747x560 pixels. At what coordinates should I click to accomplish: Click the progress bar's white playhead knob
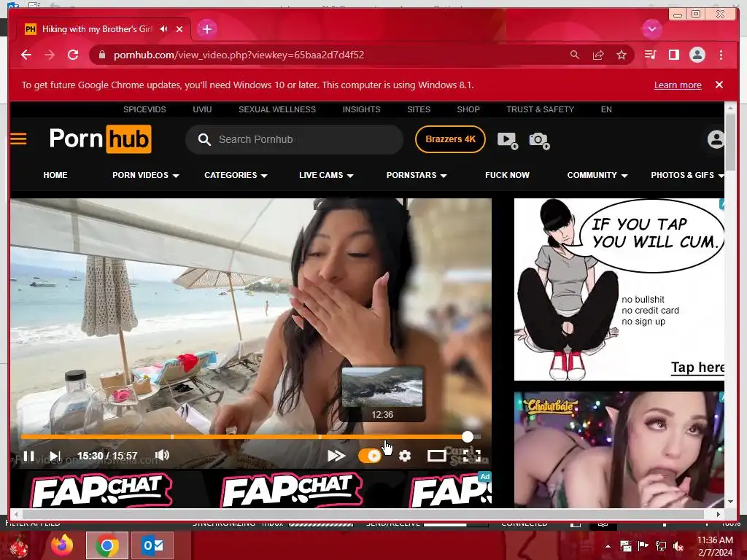pyautogui.click(x=468, y=436)
